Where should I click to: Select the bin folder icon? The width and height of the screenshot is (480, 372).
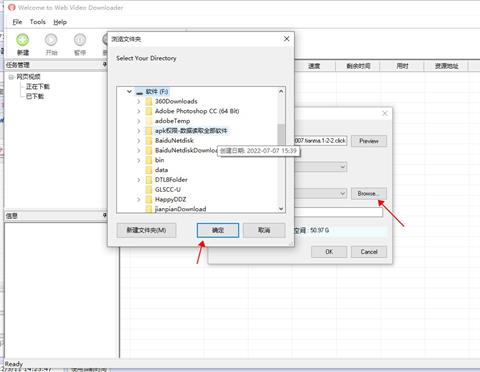point(149,160)
